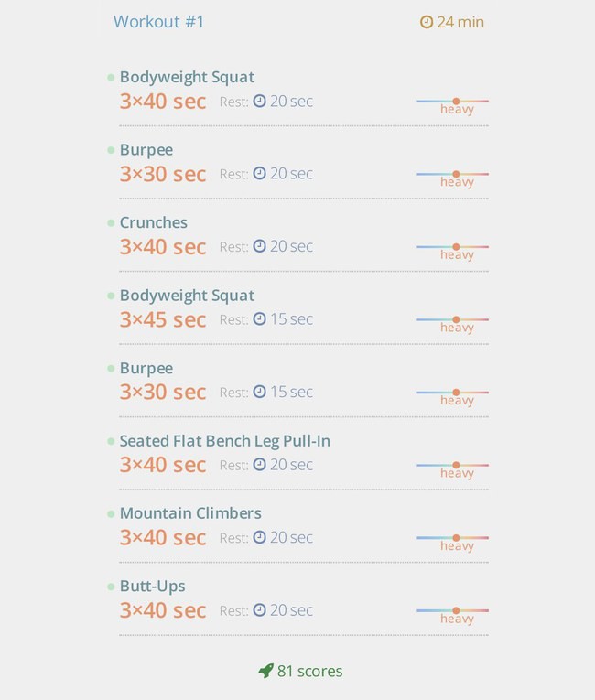This screenshot has height=700, width=595.
Task: Click the heavy intensity slider for Butt-Ups
Action: [x=452, y=610]
